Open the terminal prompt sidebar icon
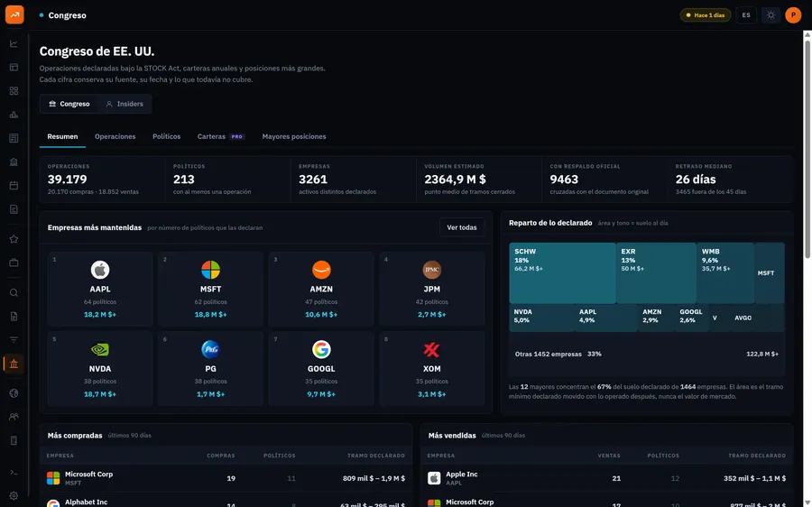The image size is (812, 507). 14,473
